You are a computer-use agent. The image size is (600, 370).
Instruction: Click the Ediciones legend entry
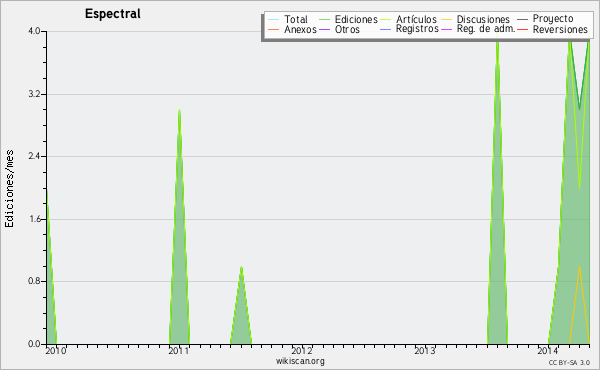[356, 19]
